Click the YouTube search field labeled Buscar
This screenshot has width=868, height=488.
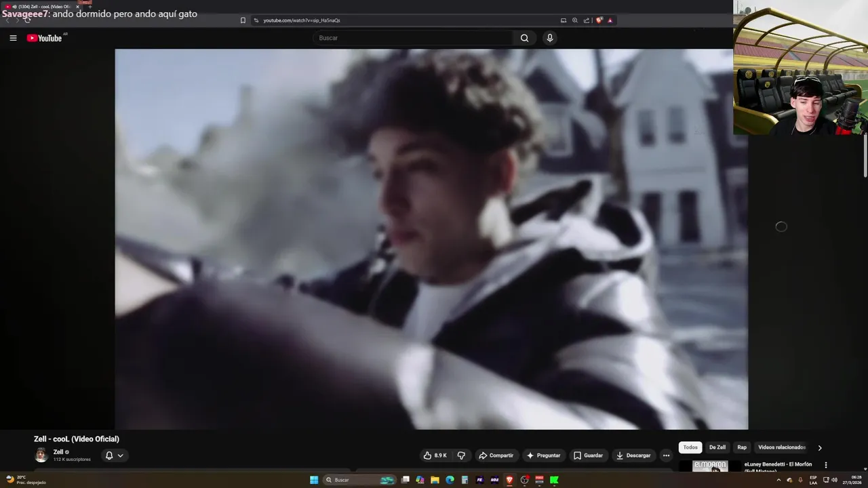pos(414,38)
